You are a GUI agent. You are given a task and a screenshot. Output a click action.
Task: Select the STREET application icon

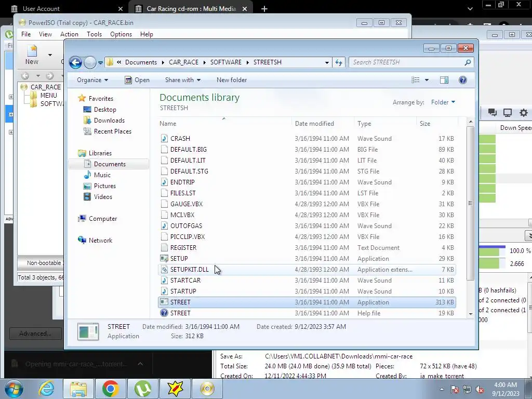point(164,302)
